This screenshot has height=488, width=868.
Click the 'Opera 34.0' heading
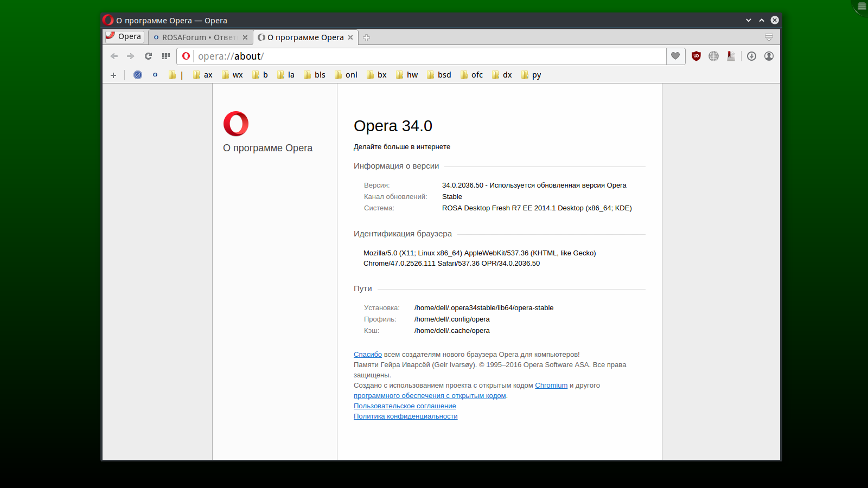point(393,126)
